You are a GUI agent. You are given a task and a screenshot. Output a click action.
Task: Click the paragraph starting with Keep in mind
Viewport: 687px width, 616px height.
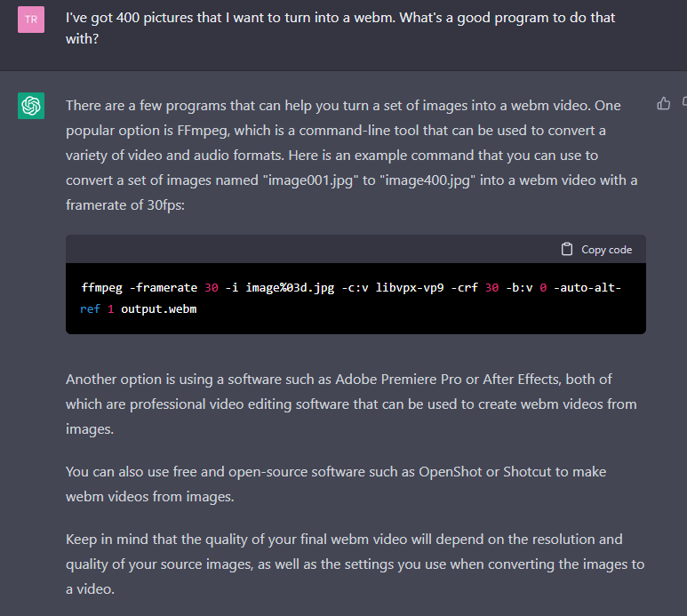(x=355, y=564)
